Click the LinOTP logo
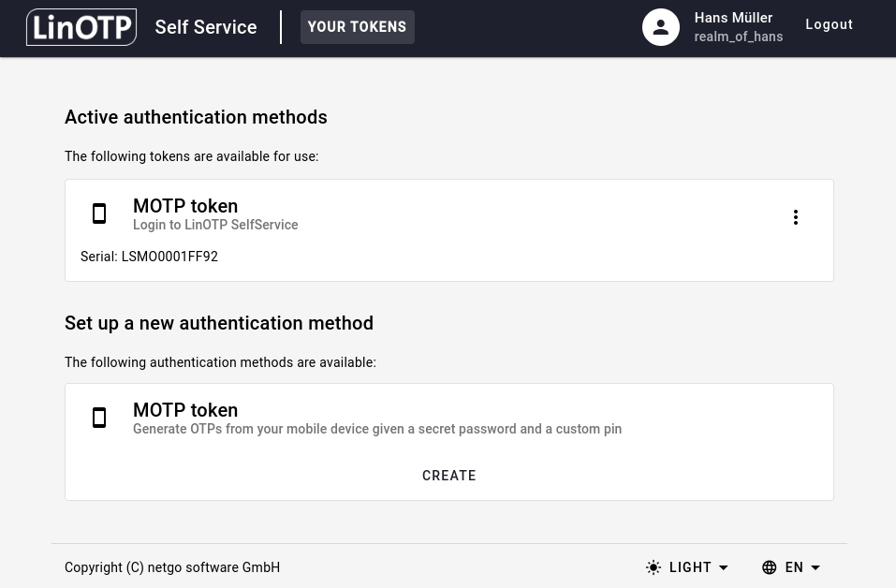Viewport: 896px width, 588px height. (x=81, y=27)
